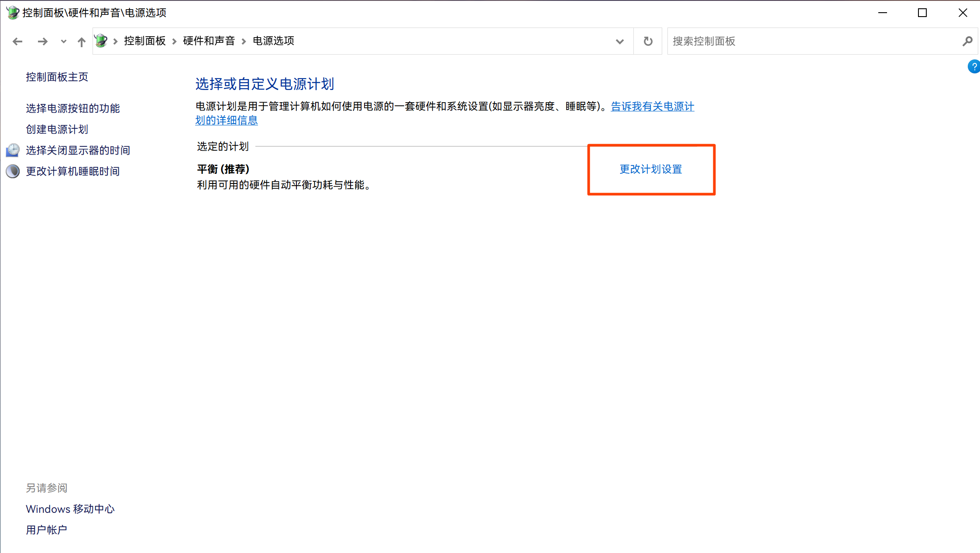Click the back navigation arrow
980x553 pixels.
point(17,41)
